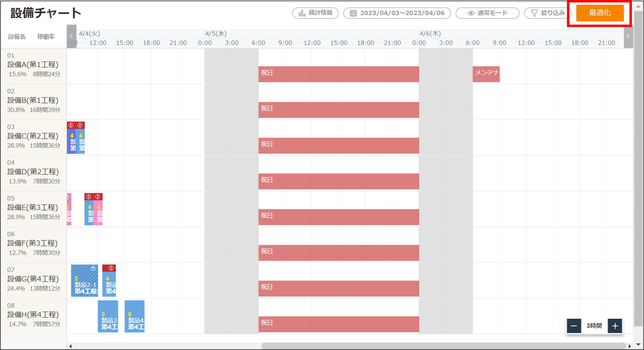The image size is (644, 350).
Task: Decrease the timeline scale with minus
Action: (574, 326)
